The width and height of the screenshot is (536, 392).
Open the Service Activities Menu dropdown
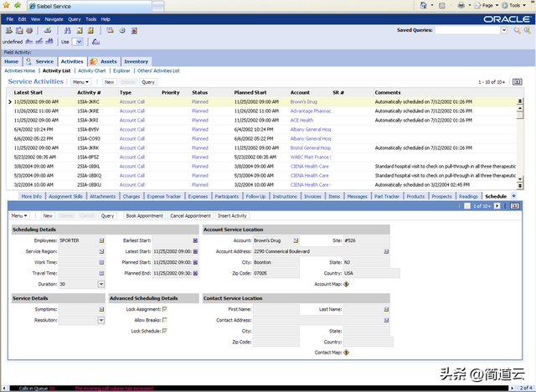(x=80, y=82)
